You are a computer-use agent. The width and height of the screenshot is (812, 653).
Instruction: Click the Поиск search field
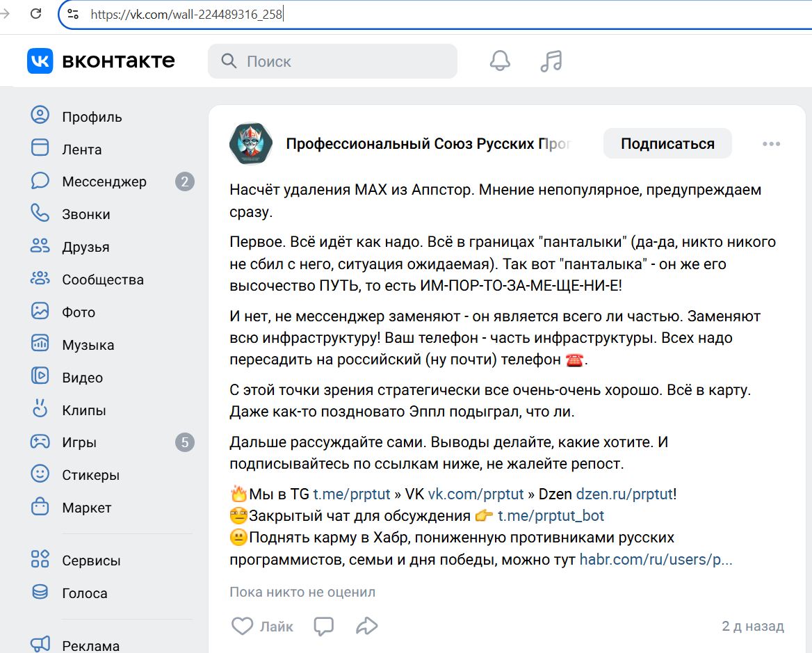(332, 61)
